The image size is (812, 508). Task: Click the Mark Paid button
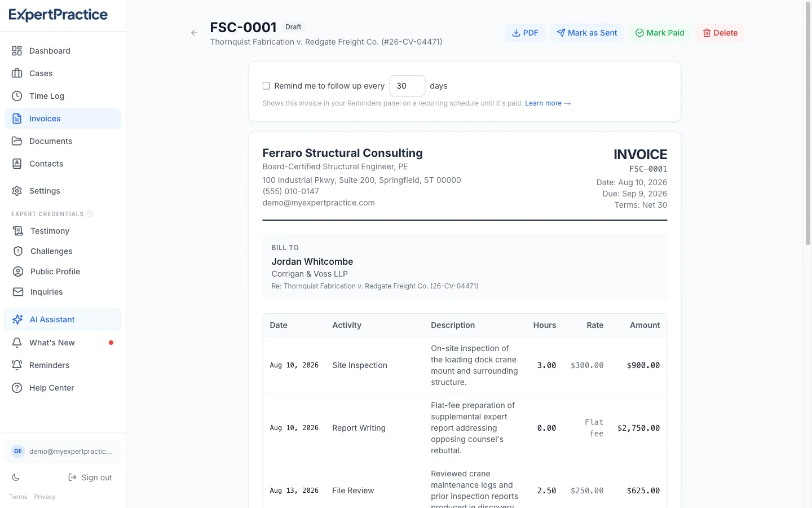pos(660,33)
